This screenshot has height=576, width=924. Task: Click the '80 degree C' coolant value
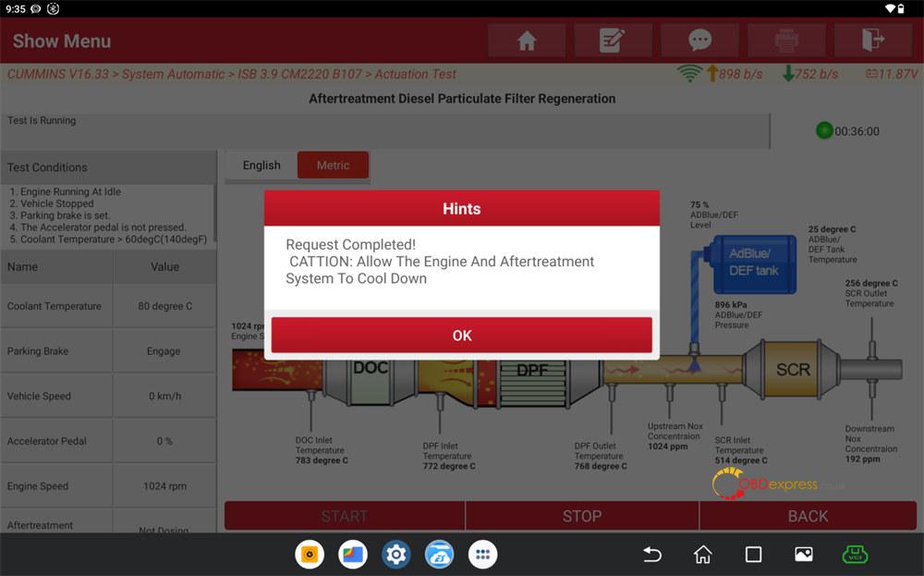(165, 306)
